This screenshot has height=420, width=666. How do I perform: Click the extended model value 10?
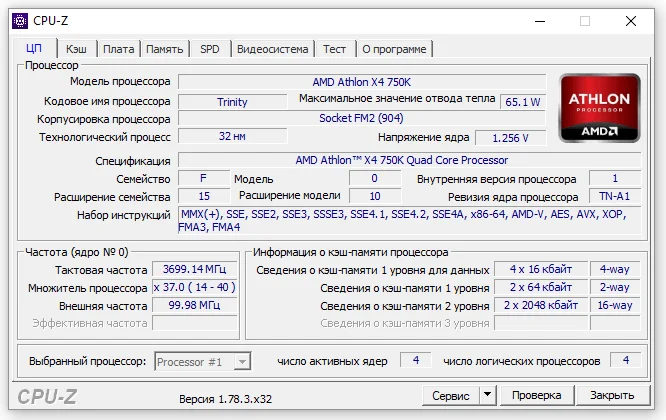pos(375,196)
